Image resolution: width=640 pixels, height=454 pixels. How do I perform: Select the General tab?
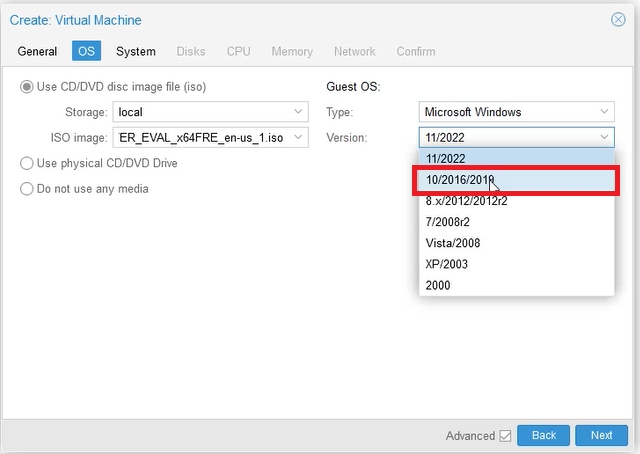pos(37,51)
